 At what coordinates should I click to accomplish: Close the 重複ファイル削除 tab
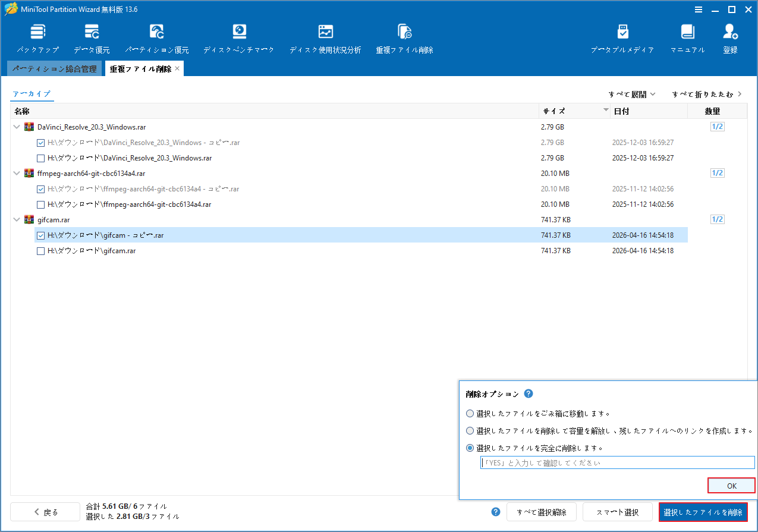click(177, 69)
